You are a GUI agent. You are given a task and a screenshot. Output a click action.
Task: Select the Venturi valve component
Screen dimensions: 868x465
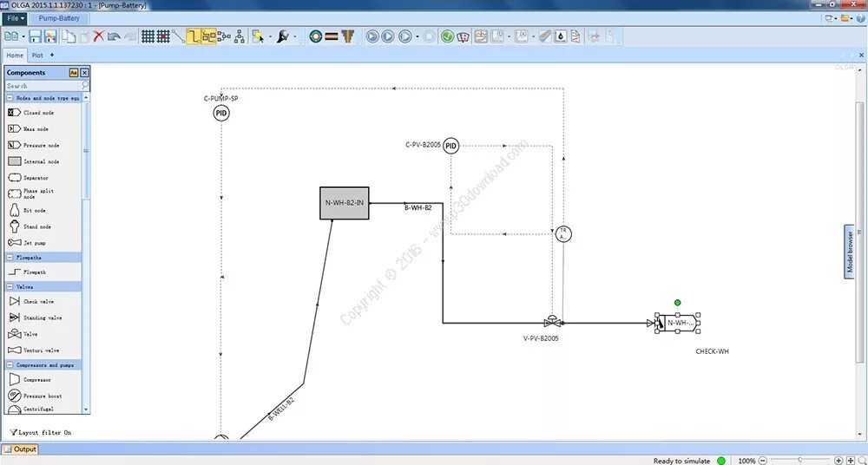pos(34,350)
